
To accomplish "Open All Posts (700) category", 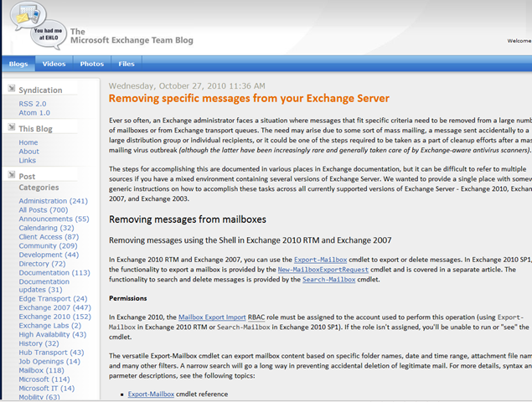I will pyautogui.click(x=44, y=210).
